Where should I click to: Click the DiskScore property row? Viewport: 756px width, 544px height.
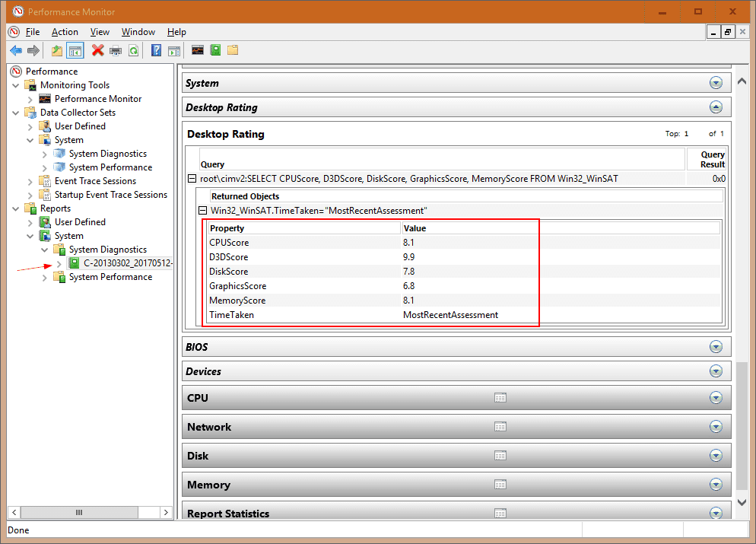point(465,272)
